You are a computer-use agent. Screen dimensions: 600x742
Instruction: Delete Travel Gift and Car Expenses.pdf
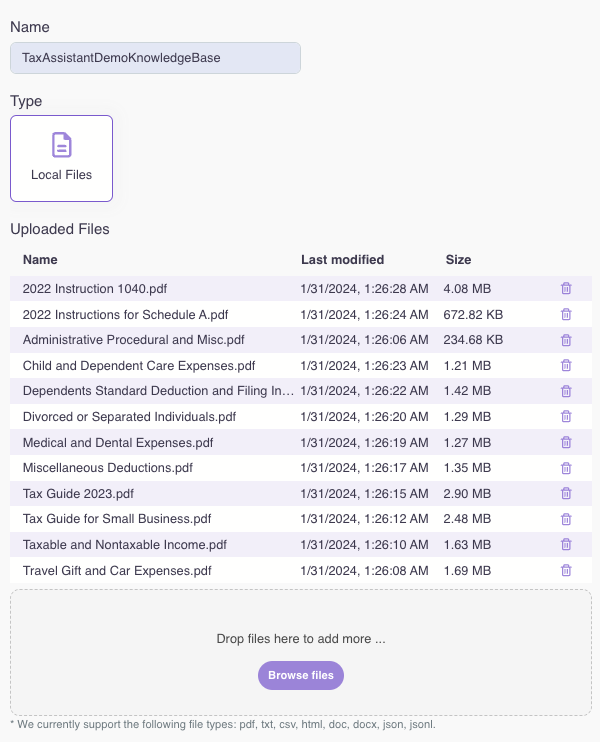click(x=566, y=570)
